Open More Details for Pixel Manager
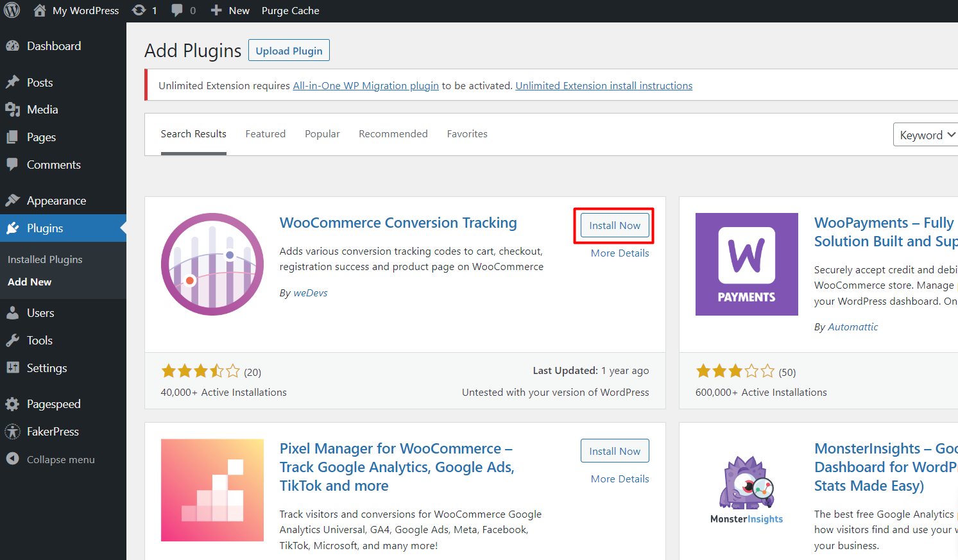The image size is (958, 560). point(620,479)
